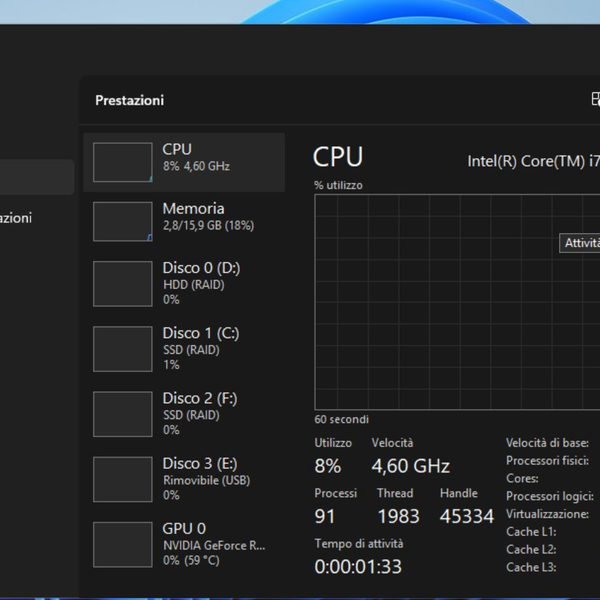Open the Disco 0 (D:) HDD entry
The height and width of the screenshot is (600, 600).
[x=215, y=283]
